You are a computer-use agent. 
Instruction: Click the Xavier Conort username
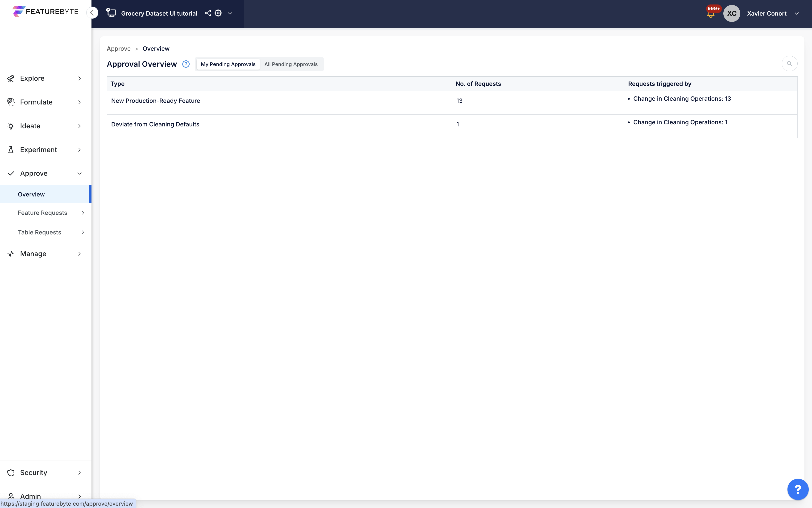click(x=767, y=13)
